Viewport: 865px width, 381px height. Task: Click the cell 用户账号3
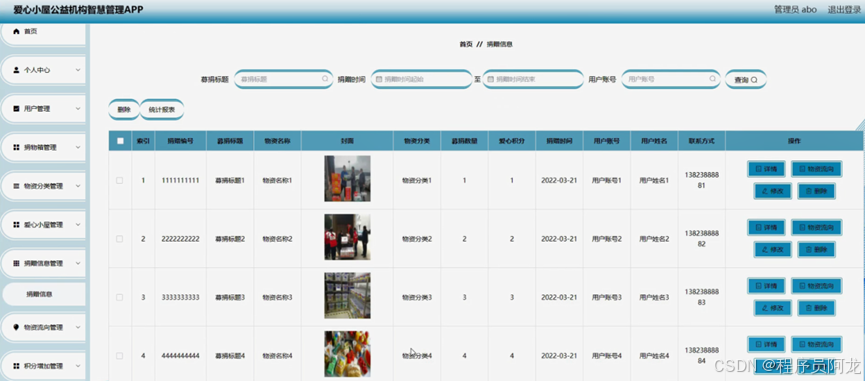607,297
